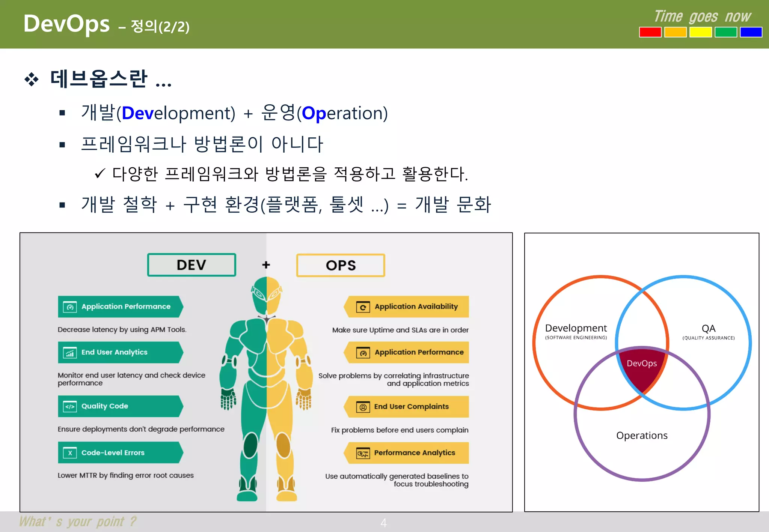
Task: Click the Quality Code brackets icon
Action: point(70,407)
